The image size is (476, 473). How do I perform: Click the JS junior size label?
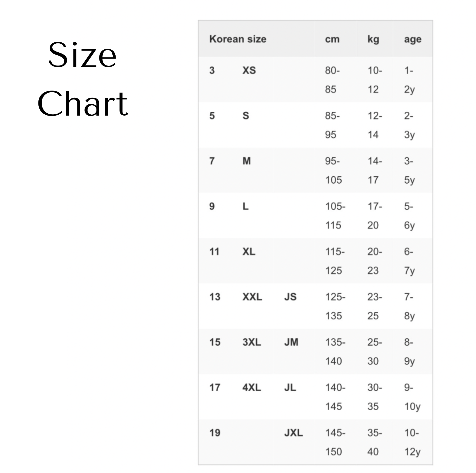pyautogui.click(x=290, y=297)
